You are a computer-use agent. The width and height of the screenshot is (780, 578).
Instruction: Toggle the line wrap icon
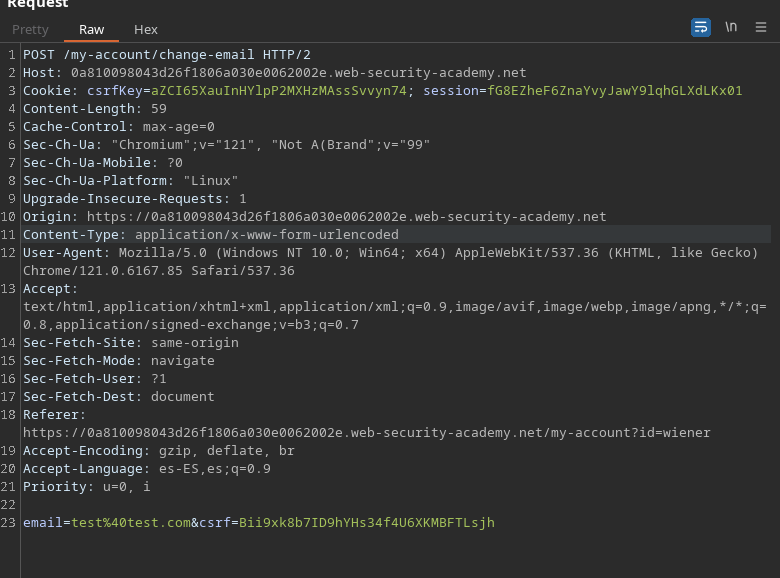(x=701, y=28)
